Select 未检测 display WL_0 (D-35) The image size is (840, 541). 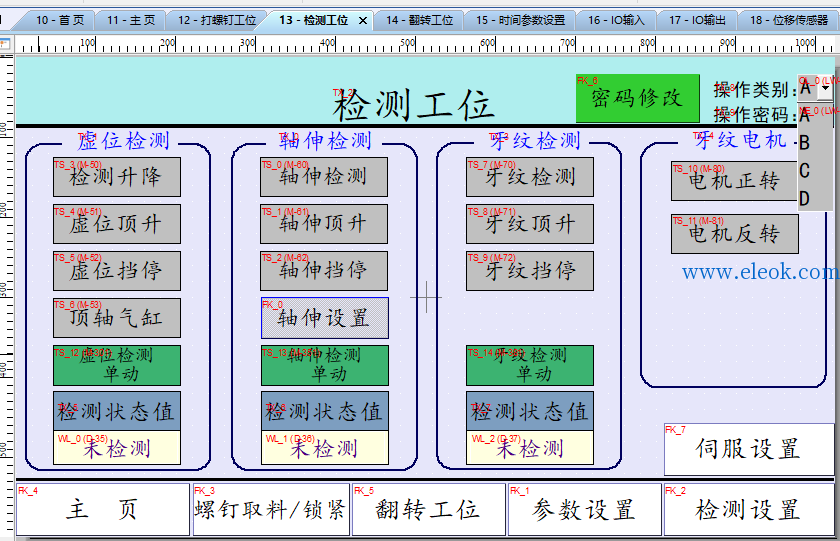tap(117, 448)
